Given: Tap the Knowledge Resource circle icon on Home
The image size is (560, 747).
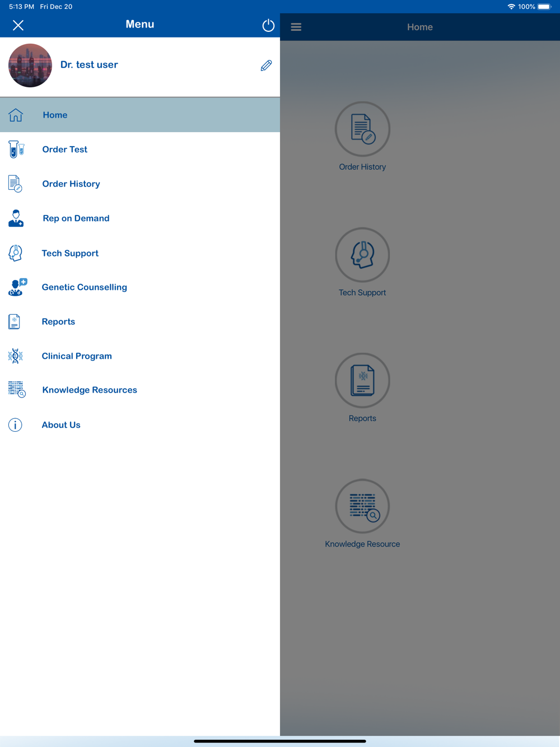Looking at the screenshot, I should pos(362,506).
